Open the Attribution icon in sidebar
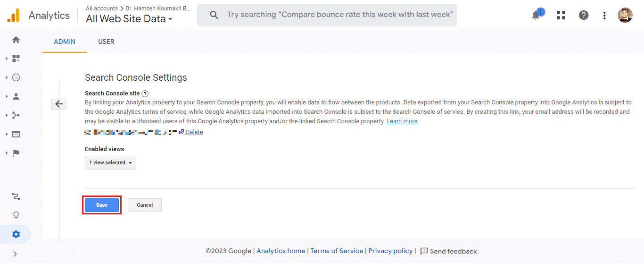 pos(16,196)
